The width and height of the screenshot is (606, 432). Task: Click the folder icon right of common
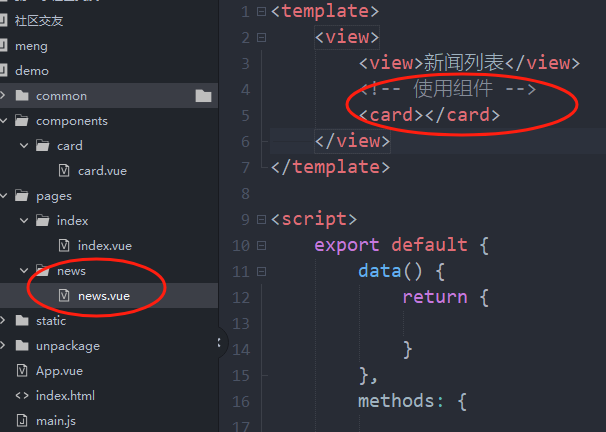(204, 96)
